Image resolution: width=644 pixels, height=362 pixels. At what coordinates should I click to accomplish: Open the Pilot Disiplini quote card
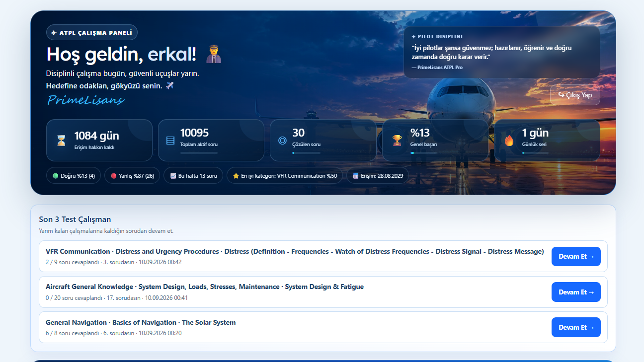pyautogui.click(x=502, y=52)
